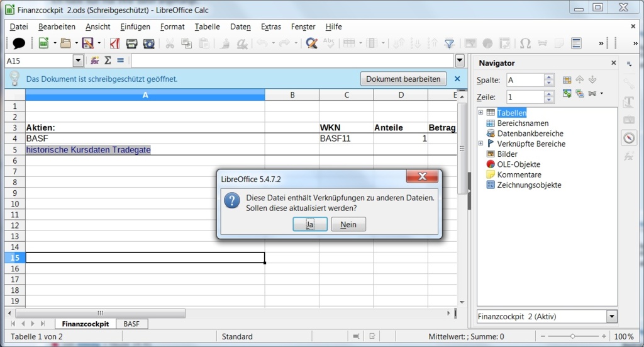Viewport: 644px width, 347px height.
Task: Click the zoom in plus button
Action: 604,336
